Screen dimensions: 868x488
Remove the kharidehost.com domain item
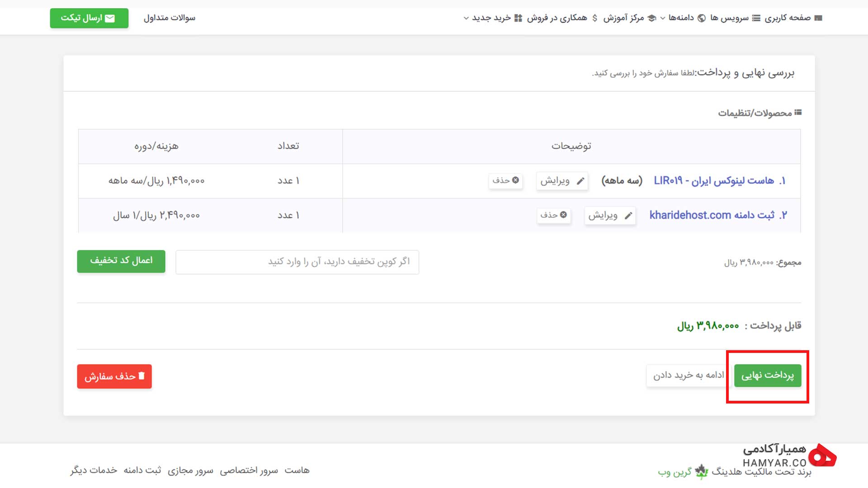[553, 215]
